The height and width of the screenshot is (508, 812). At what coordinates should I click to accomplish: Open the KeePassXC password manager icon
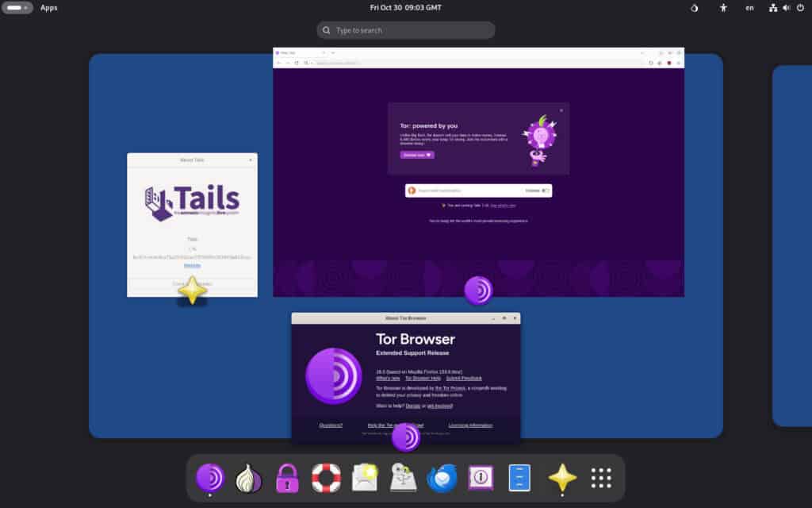coord(481,477)
